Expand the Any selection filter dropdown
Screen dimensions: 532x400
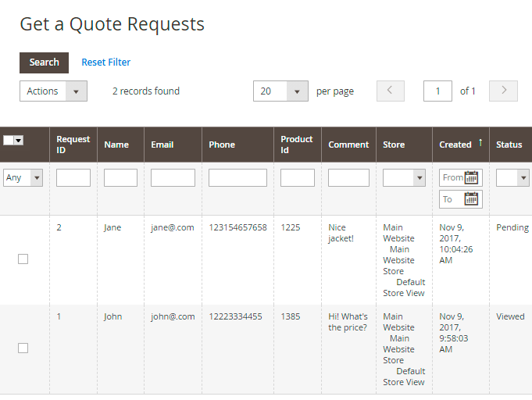pyautogui.click(x=23, y=178)
